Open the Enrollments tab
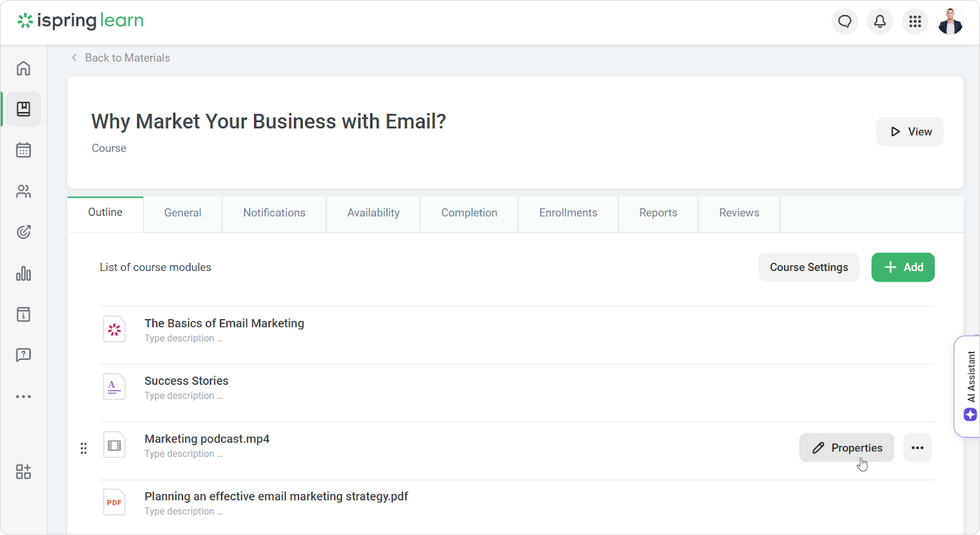Screen dimensions: 980x535 568,213
